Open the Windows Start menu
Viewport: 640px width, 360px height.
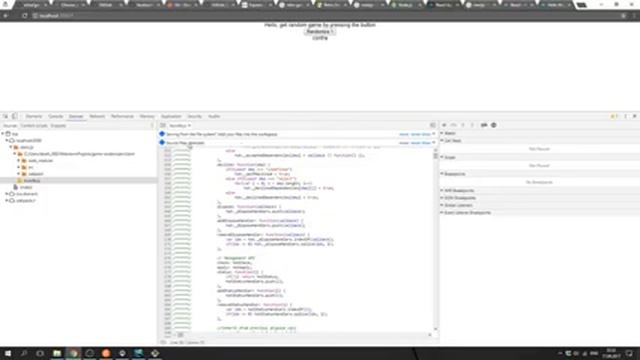tap(8, 353)
